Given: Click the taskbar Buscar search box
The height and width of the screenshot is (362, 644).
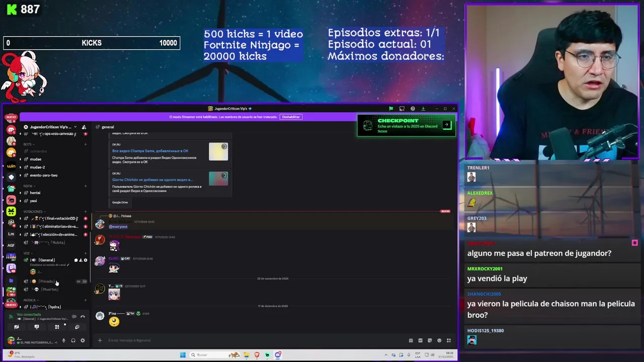Looking at the screenshot, I should point(215,355).
